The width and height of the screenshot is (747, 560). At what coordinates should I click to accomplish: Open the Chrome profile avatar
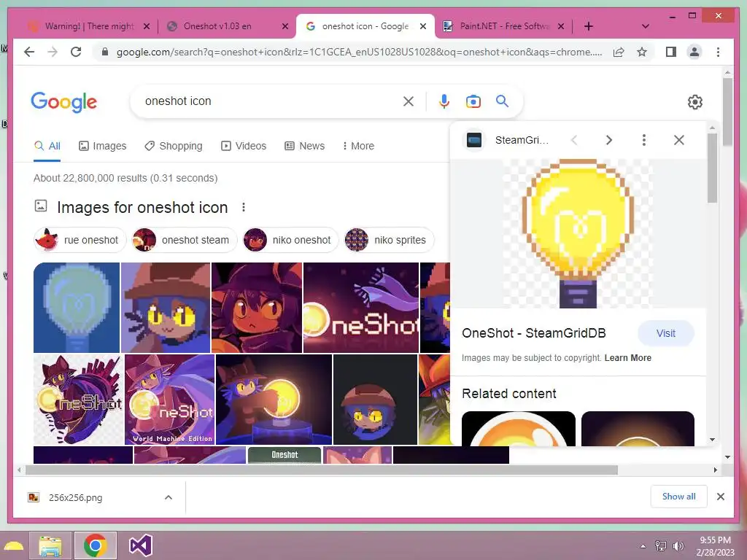tap(694, 52)
